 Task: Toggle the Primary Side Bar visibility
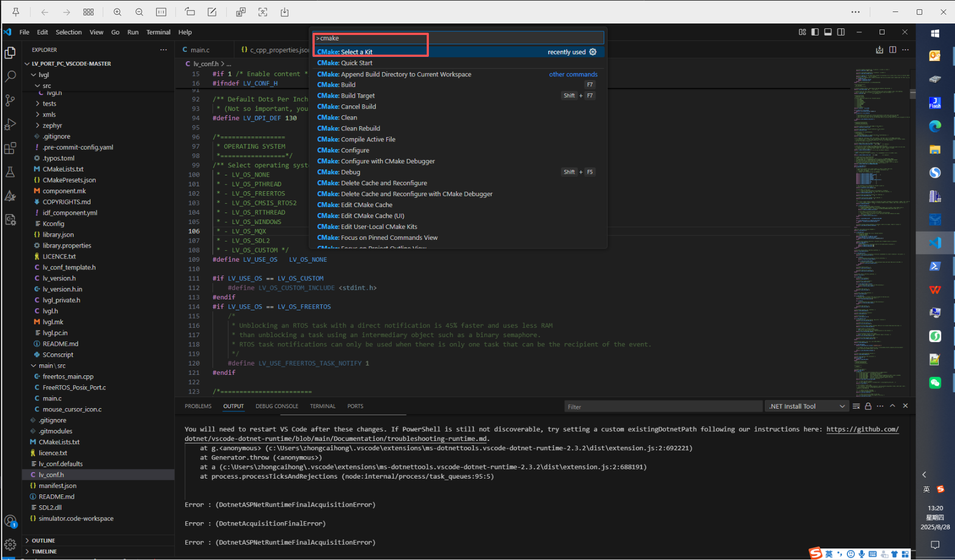(x=815, y=32)
